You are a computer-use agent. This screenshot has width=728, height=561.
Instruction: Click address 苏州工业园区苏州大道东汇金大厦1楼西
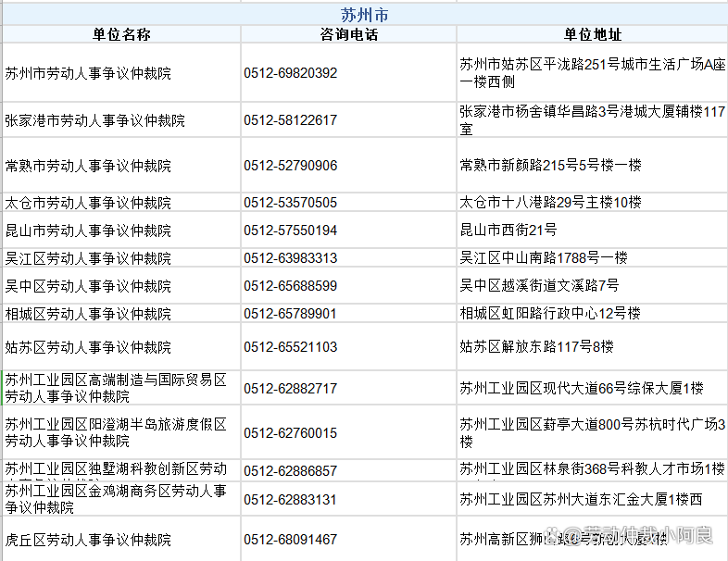[x=581, y=499]
